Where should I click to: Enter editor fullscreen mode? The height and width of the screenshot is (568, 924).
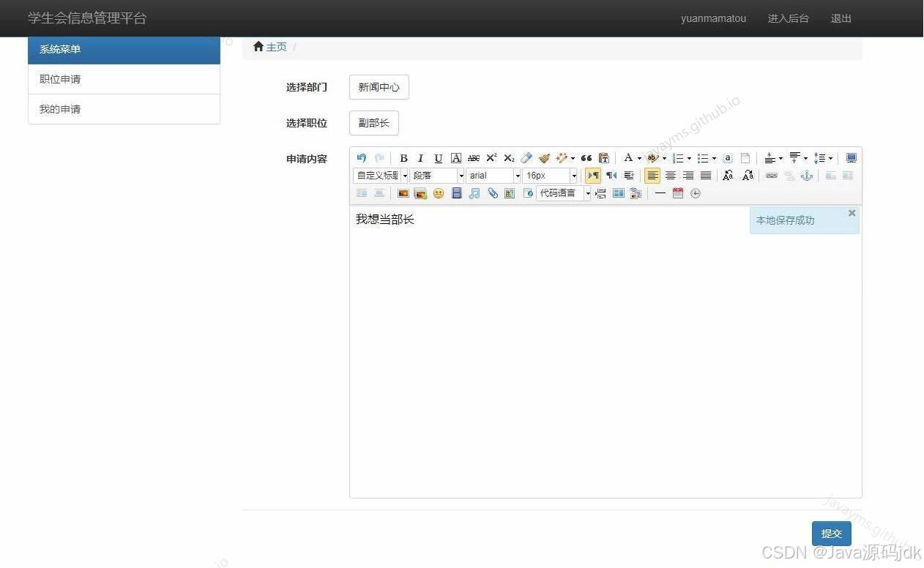851,158
